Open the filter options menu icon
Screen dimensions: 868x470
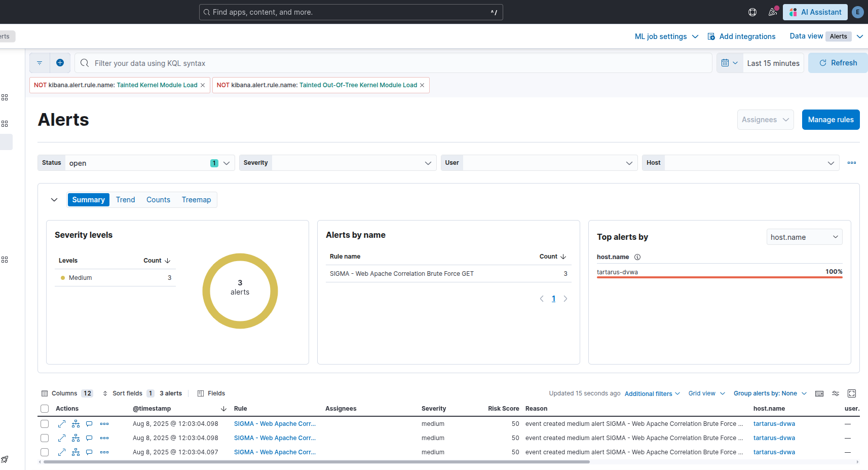pos(40,63)
